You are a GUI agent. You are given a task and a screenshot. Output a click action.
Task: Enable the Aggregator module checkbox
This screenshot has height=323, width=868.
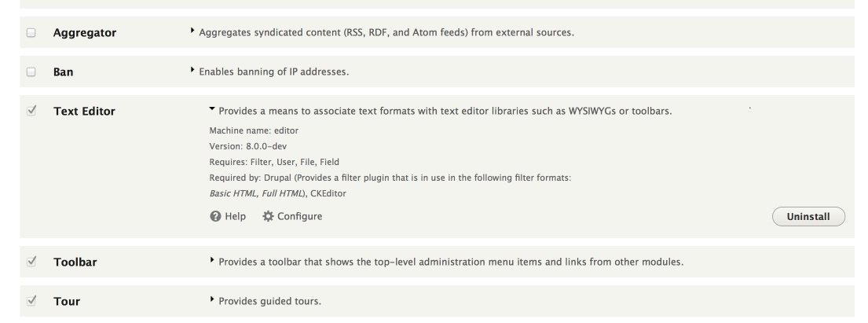coord(31,33)
